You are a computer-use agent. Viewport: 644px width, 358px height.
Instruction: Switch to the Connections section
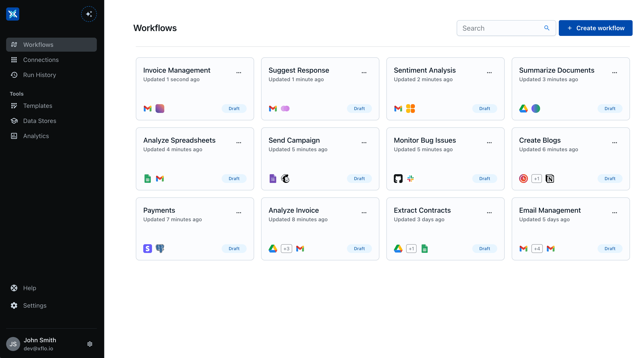coord(41,60)
